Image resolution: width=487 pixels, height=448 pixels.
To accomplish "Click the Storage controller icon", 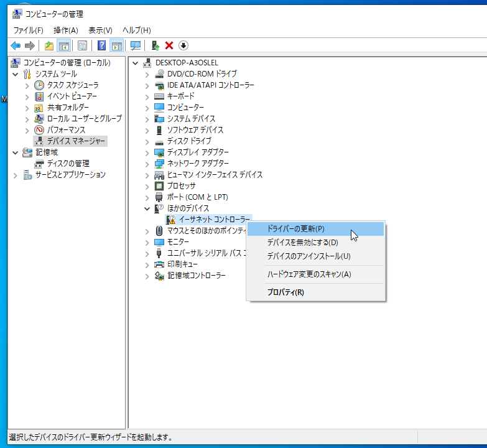I will 159,276.
